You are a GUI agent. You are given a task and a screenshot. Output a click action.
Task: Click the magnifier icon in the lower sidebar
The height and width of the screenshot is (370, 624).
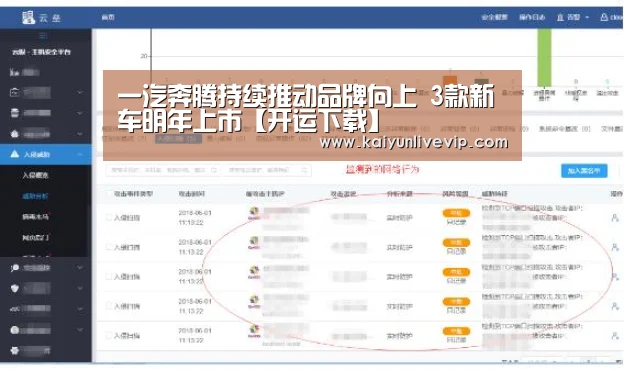15,268
